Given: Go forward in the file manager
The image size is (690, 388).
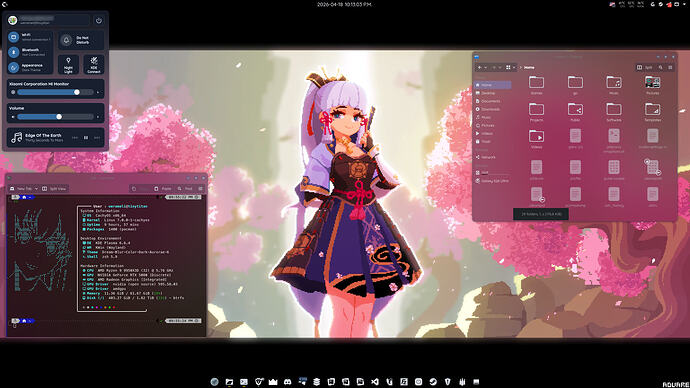Looking at the screenshot, I should tap(494, 67).
